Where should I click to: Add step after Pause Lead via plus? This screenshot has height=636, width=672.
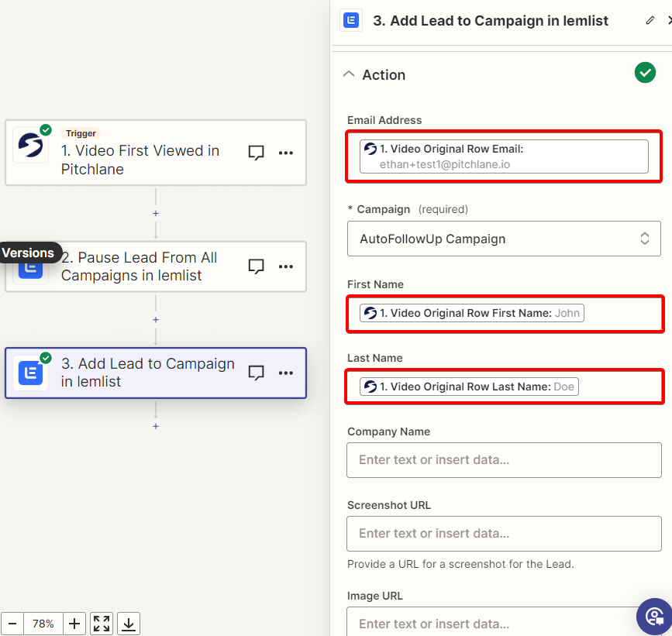click(x=156, y=320)
